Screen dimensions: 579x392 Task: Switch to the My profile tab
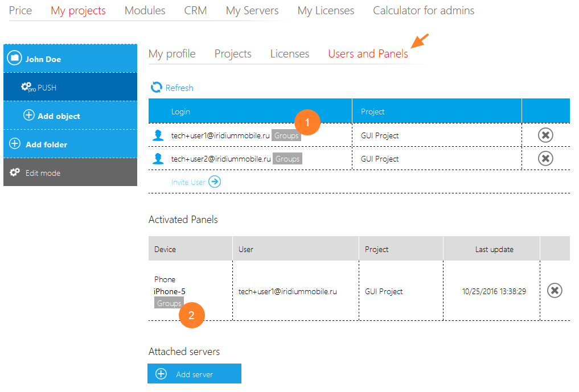172,54
